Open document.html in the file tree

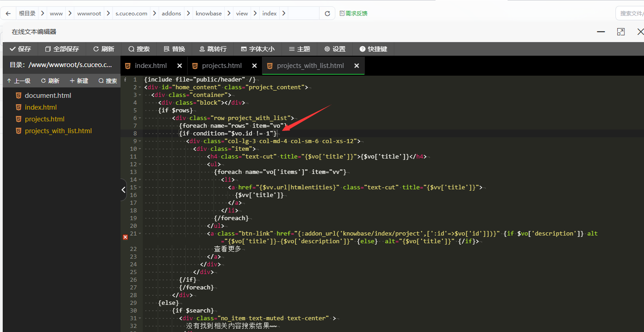[x=48, y=96]
